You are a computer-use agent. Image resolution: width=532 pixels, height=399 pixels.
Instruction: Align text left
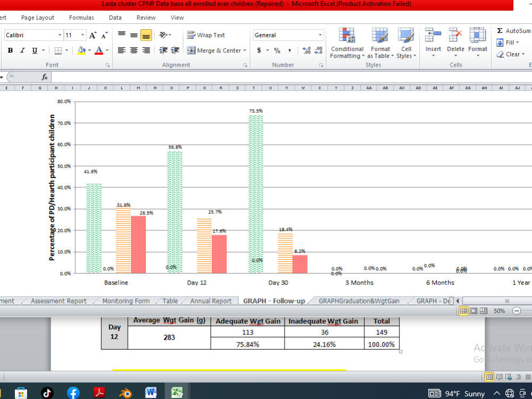pos(122,51)
